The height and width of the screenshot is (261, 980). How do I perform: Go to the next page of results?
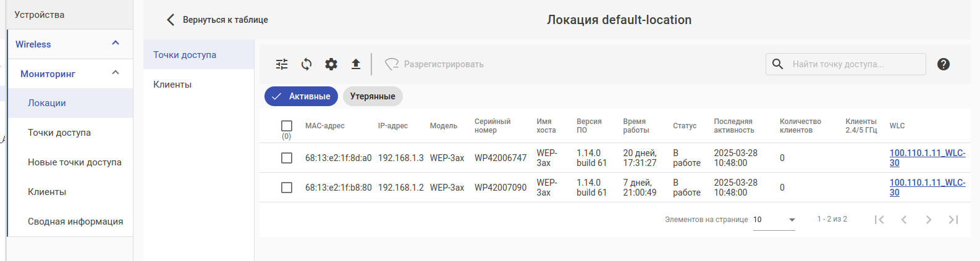[x=929, y=220]
